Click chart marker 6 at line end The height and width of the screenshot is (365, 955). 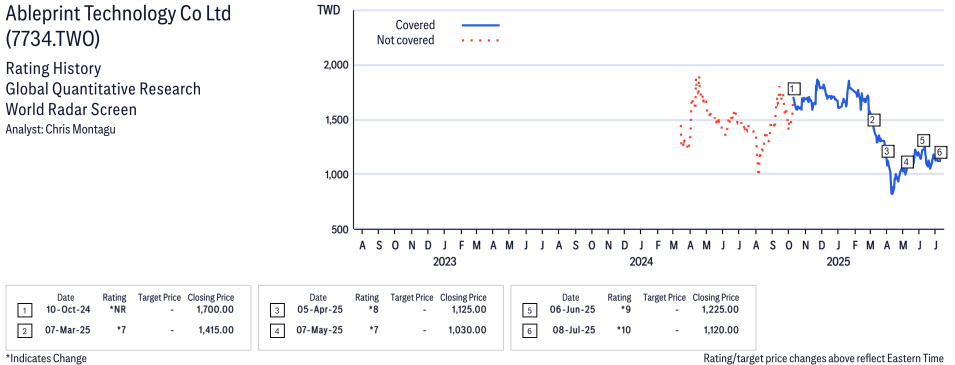coord(940,152)
